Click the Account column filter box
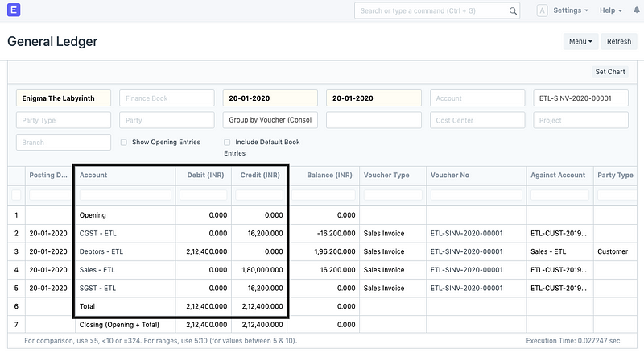This screenshot has width=644, height=353. 125,195
